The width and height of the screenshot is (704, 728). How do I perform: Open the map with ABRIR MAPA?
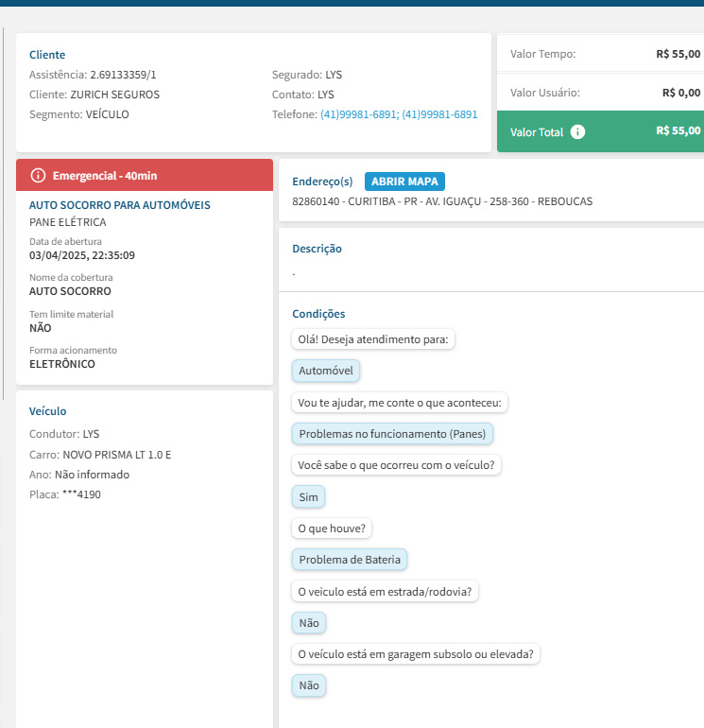[x=404, y=182]
